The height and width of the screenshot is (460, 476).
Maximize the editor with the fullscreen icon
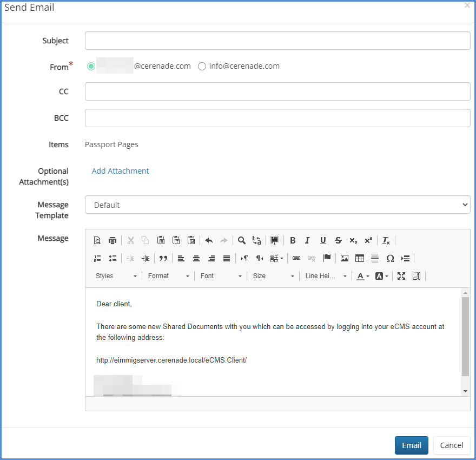(401, 276)
